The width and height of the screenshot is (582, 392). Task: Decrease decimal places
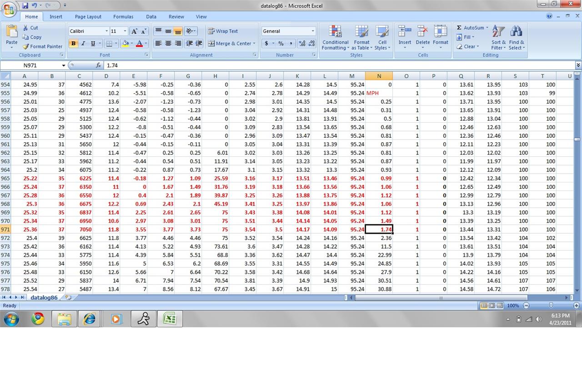click(x=311, y=44)
